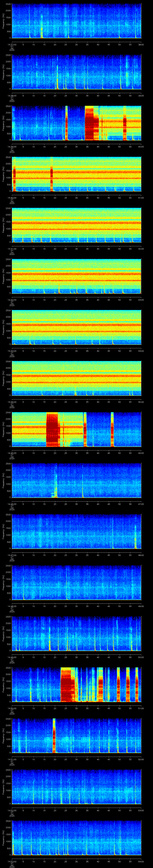Click the '14:46:00' time label
This screenshot has width=153, height=868.
point(12,504)
